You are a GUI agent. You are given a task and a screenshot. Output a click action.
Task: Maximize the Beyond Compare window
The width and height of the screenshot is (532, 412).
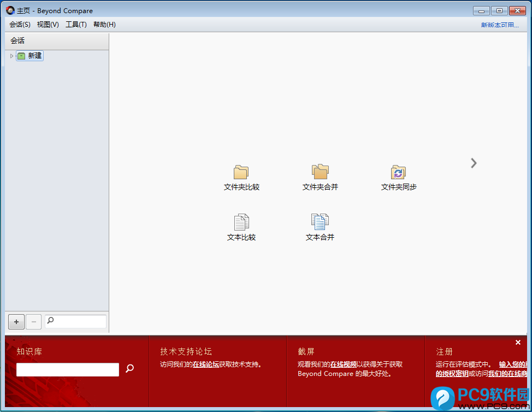(499, 11)
